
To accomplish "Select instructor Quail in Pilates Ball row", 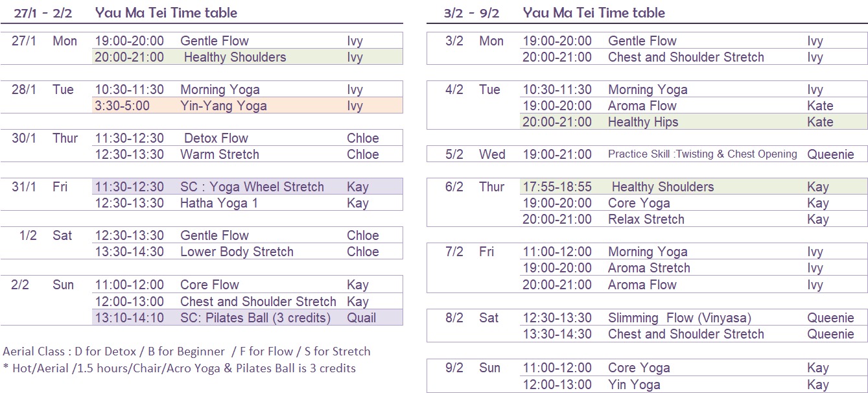I will pos(361,318).
